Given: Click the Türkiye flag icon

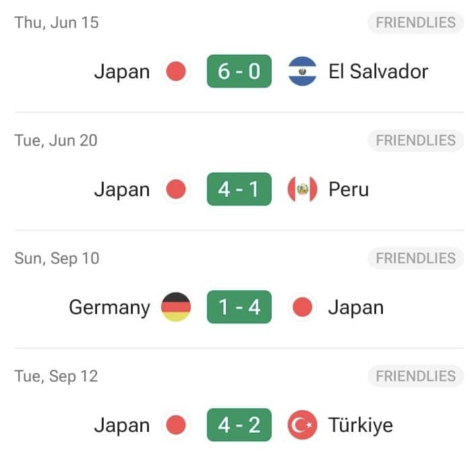Looking at the screenshot, I should (x=303, y=425).
